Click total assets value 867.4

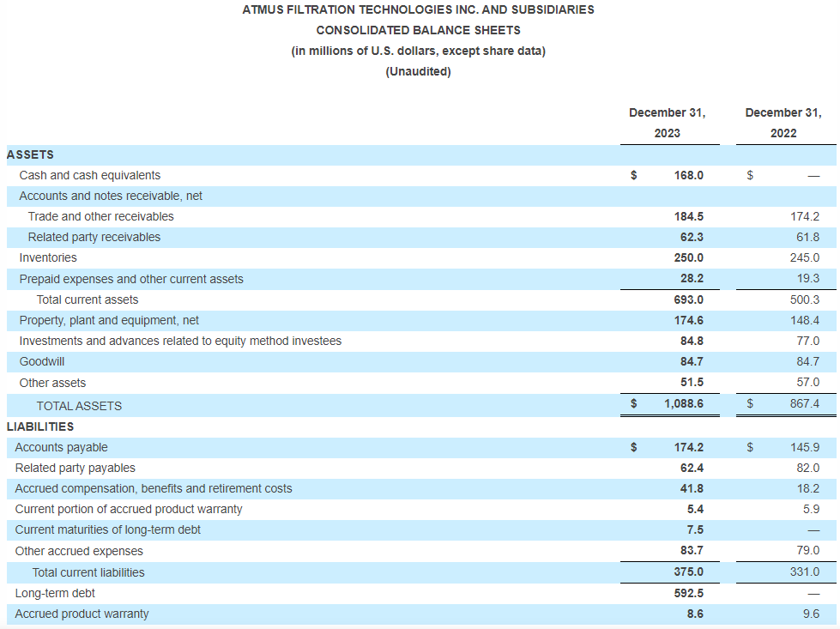click(805, 403)
